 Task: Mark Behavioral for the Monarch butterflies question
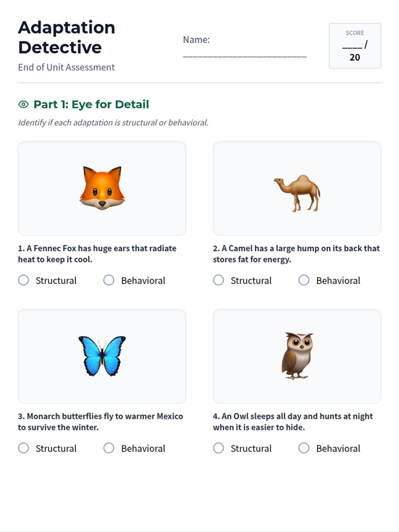coord(109,448)
